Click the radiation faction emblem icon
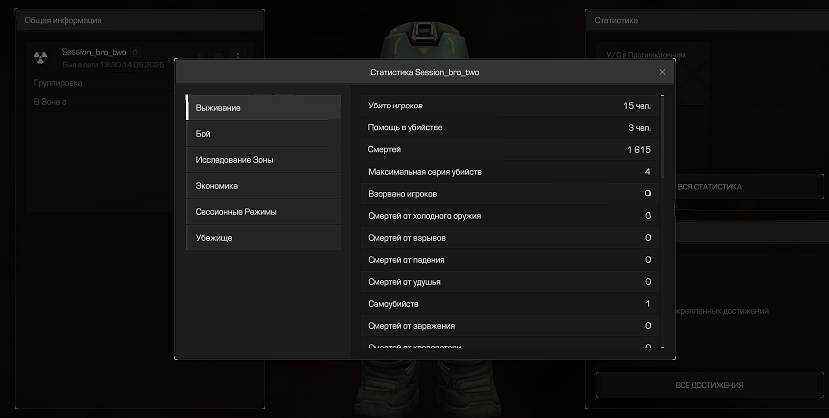The image size is (829, 418). tap(41, 58)
